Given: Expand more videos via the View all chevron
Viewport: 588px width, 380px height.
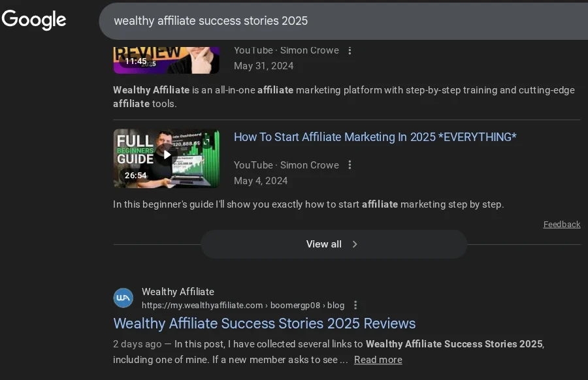Looking at the screenshot, I should coord(355,244).
